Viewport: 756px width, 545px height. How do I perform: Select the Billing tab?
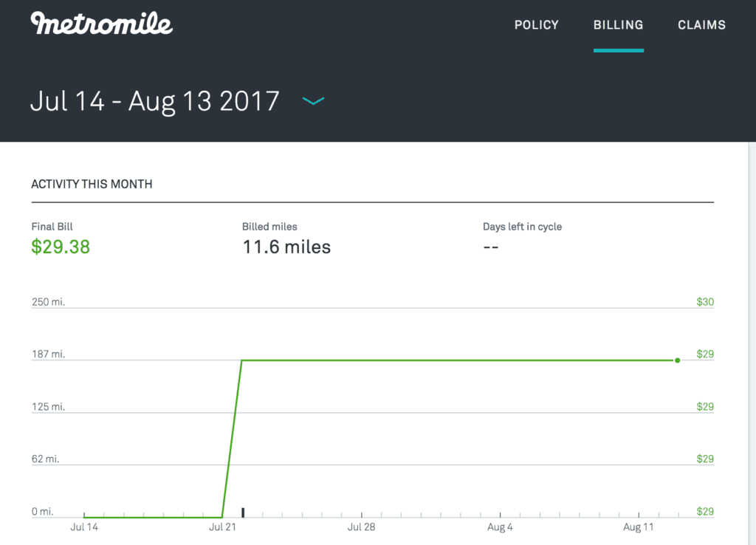[618, 25]
